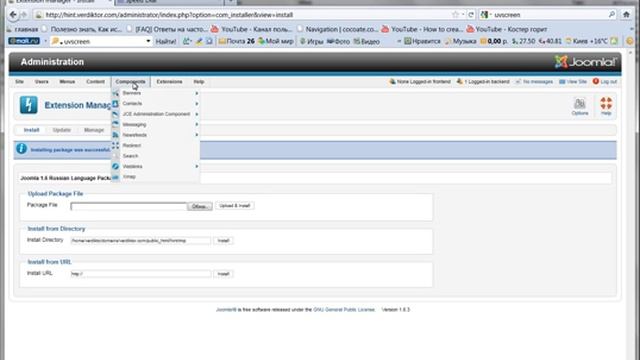Open the search engine selector dropdown
Image resolution: width=640 pixels, height=360 pixels.
pos(486,15)
